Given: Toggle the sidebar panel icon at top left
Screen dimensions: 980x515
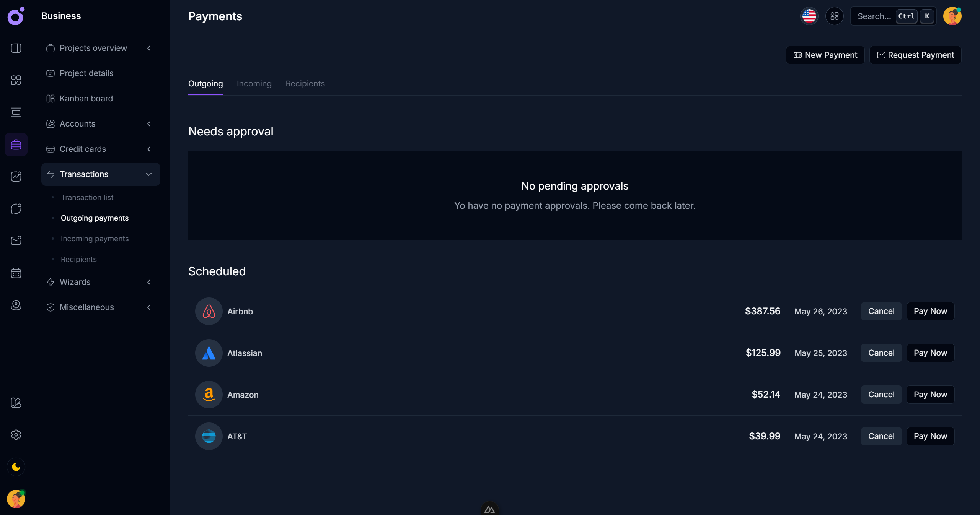Looking at the screenshot, I should pos(16,48).
